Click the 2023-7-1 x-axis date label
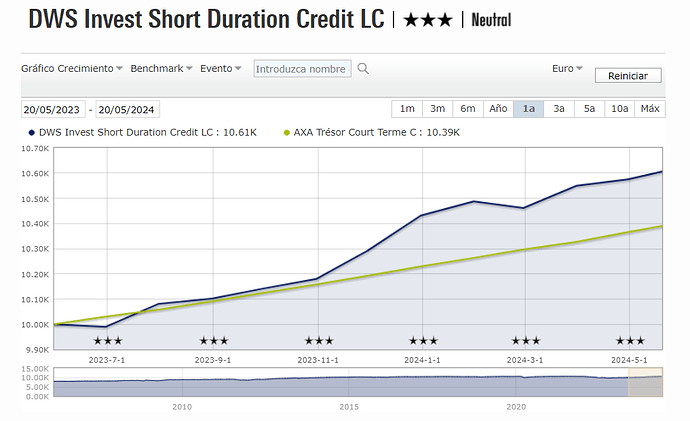 point(107,360)
